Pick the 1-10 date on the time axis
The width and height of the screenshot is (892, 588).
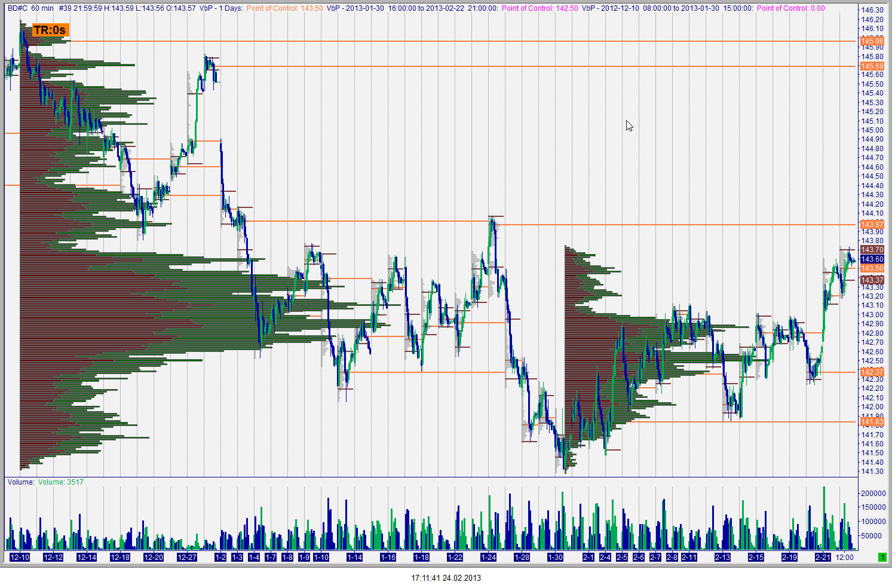(321, 557)
